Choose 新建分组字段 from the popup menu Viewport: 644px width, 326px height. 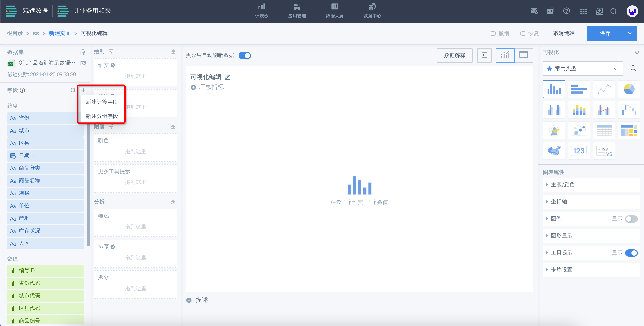(102, 116)
